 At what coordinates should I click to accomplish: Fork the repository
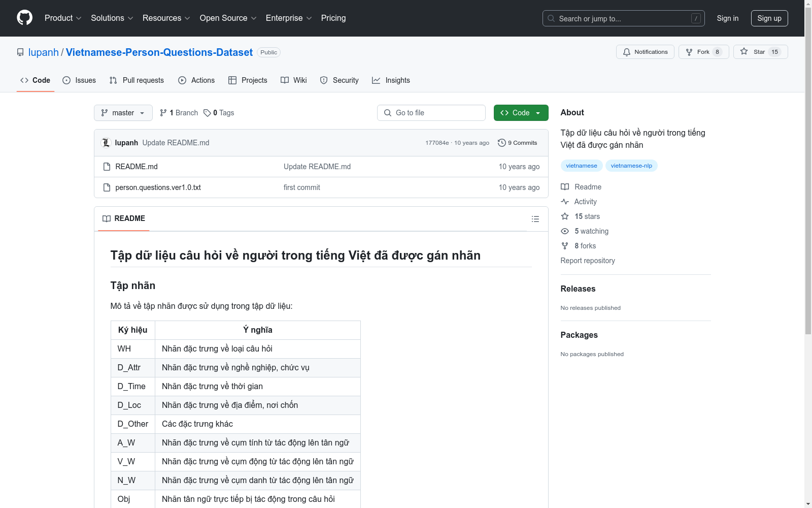pyautogui.click(x=703, y=52)
